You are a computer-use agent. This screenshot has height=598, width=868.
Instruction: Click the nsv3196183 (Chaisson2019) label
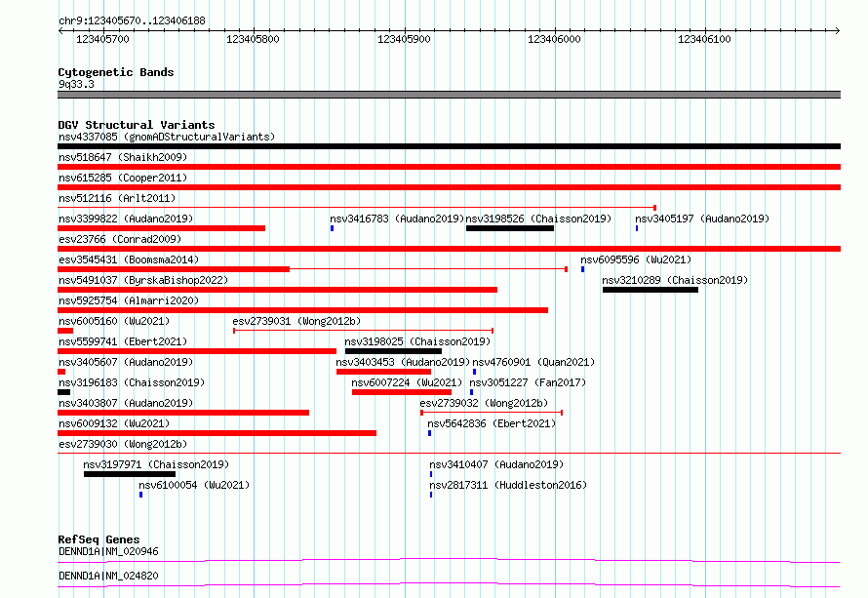(132, 382)
